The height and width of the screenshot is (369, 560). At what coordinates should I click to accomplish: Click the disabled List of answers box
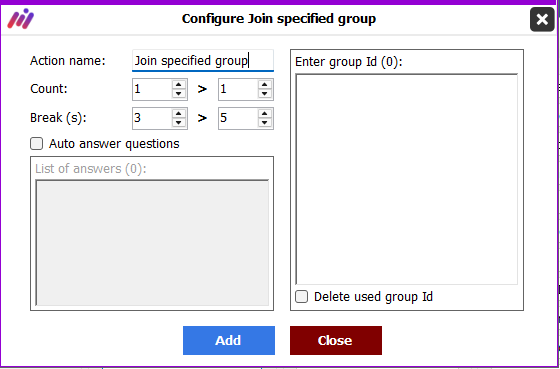152,243
